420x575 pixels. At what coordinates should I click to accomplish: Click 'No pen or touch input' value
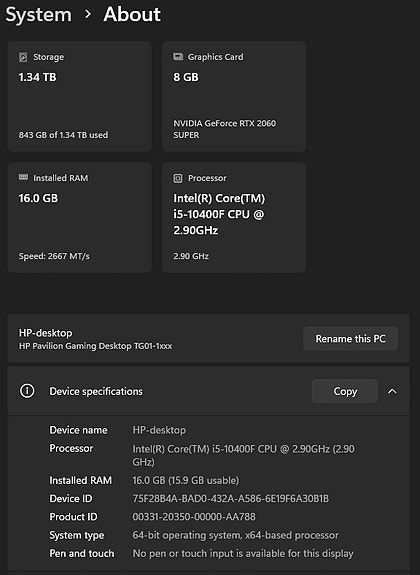[243, 553]
